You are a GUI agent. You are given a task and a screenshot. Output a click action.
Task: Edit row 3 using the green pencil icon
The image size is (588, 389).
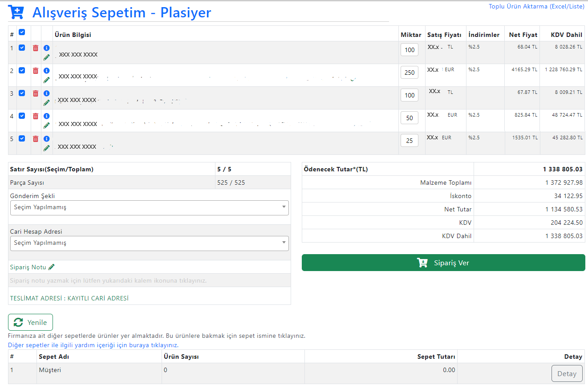(x=47, y=103)
